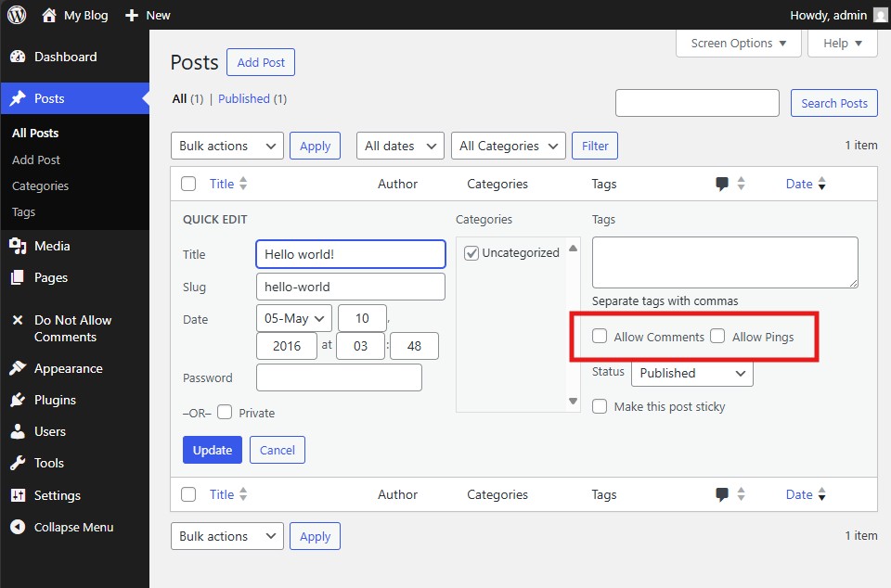891x588 pixels.
Task: Sort posts using the comments bubble icon
Action: pos(723,184)
